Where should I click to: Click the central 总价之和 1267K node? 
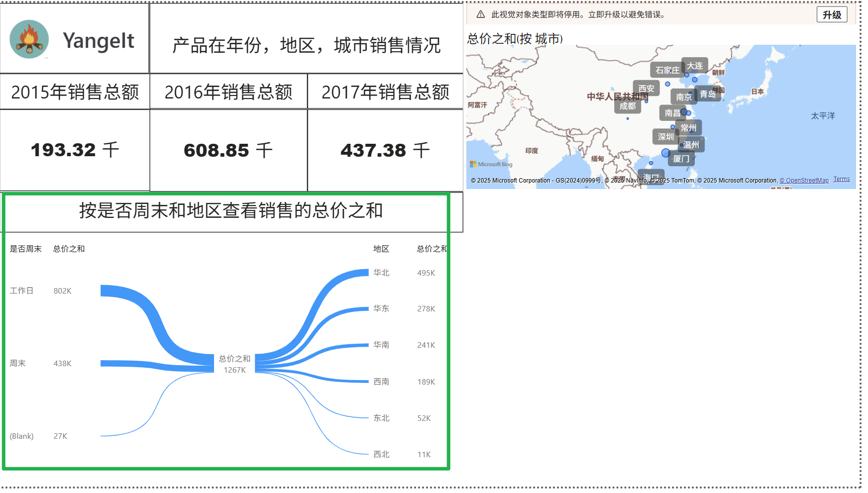pyautogui.click(x=234, y=364)
